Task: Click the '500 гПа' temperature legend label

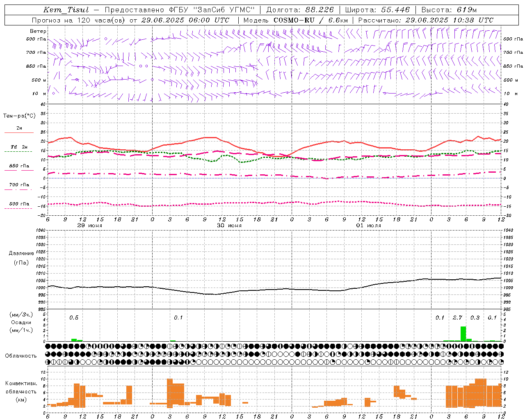Action: (x=19, y=204)
